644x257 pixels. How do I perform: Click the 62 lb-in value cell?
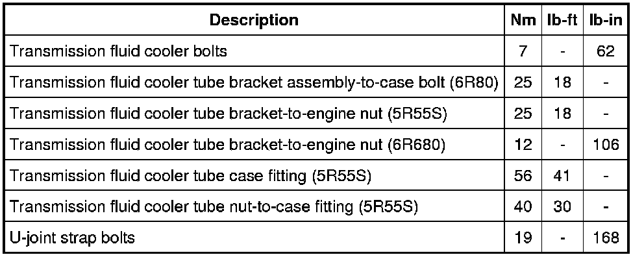pos(605,51)
